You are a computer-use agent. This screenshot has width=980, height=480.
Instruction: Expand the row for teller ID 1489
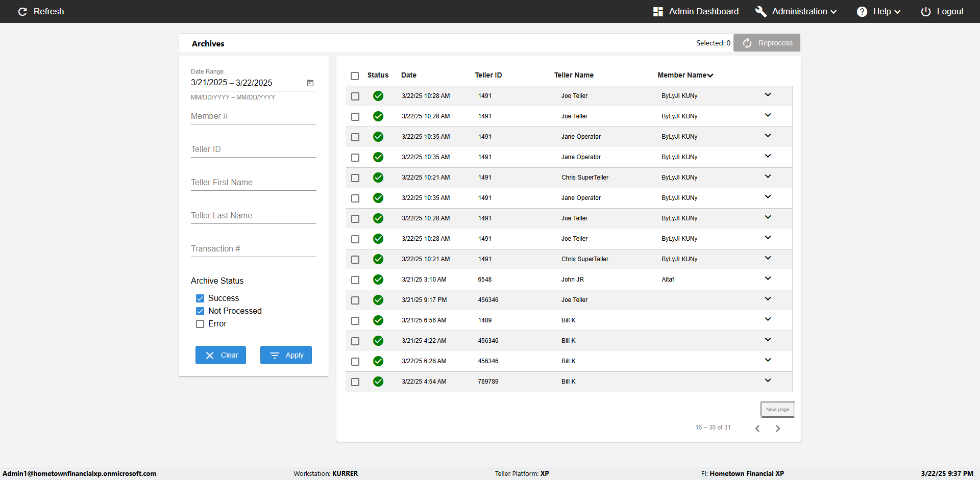pos(768,319)
